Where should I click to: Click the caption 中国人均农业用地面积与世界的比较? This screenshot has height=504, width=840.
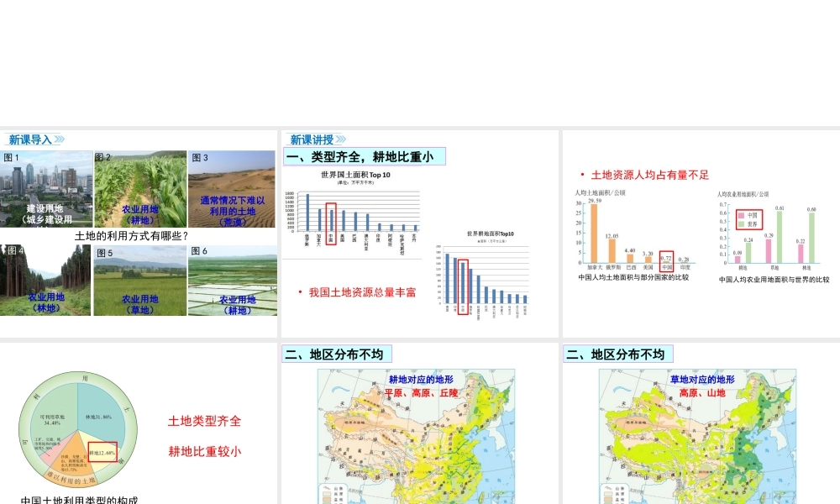[774, 280]
